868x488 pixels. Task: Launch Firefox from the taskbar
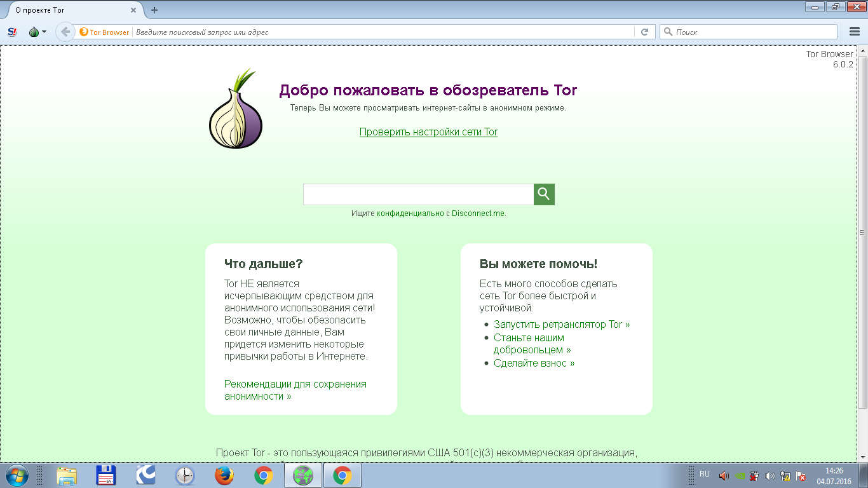[224, 475]
